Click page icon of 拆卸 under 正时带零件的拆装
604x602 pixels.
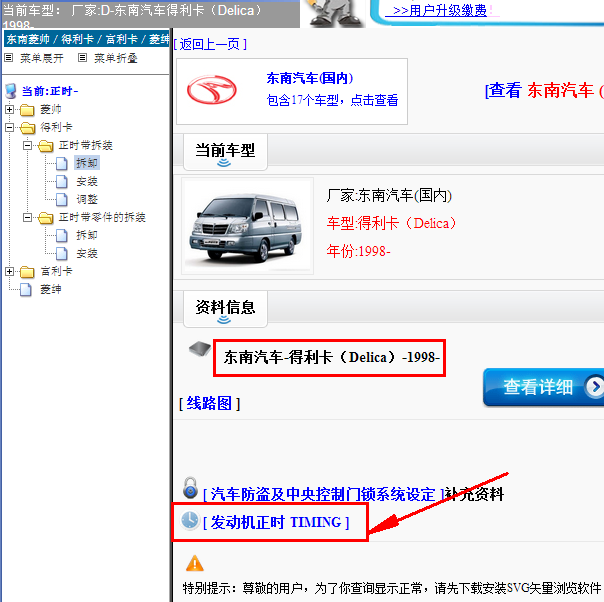[62, 235]
